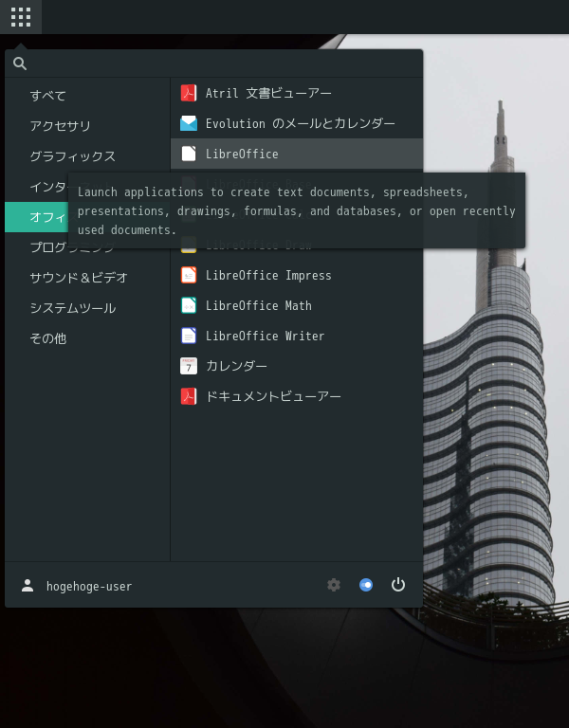
Task: Open the applications grid menu button
Action: 21,17
